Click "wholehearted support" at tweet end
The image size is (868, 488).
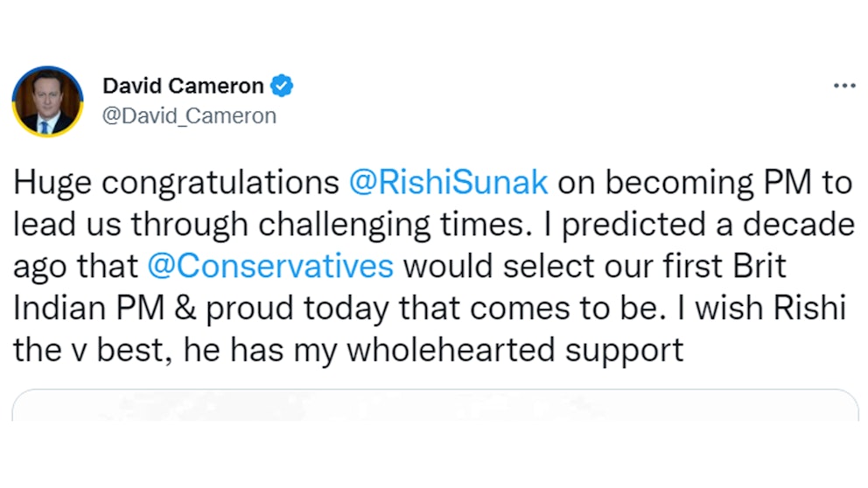coord(514,350)
